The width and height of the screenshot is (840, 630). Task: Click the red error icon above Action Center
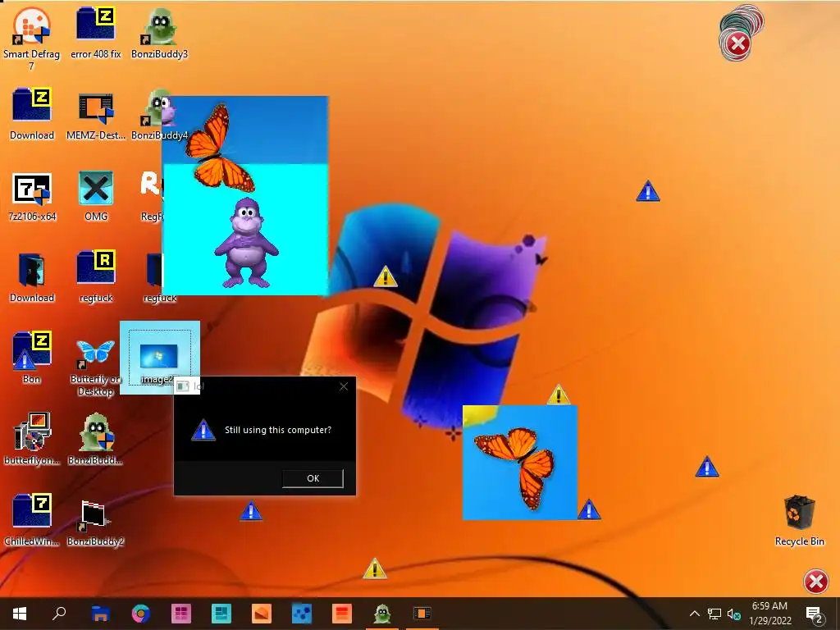coord(816,582)
